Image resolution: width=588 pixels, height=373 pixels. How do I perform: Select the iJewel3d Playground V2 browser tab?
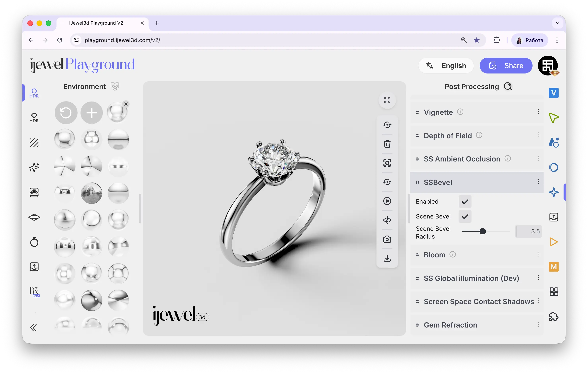pos(103,23)
